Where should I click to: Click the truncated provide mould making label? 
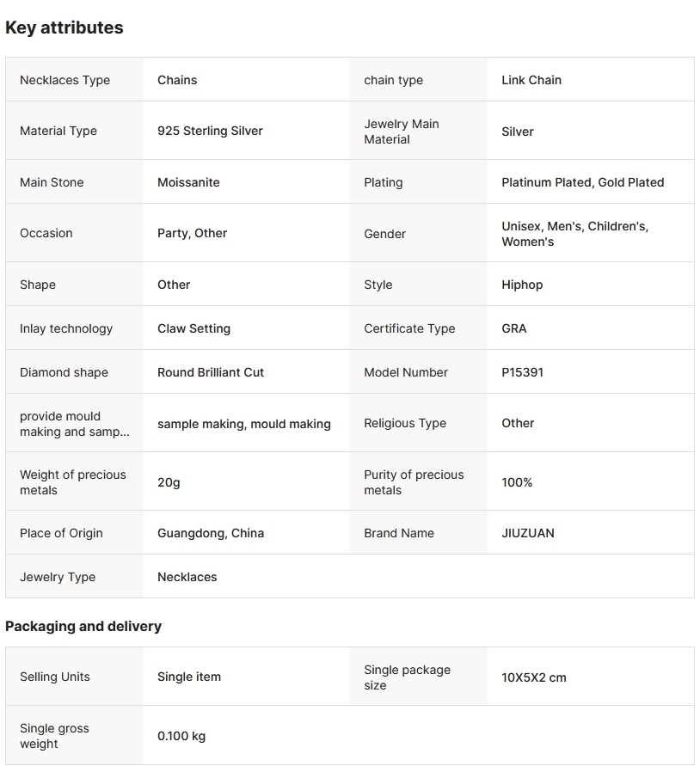75,424
